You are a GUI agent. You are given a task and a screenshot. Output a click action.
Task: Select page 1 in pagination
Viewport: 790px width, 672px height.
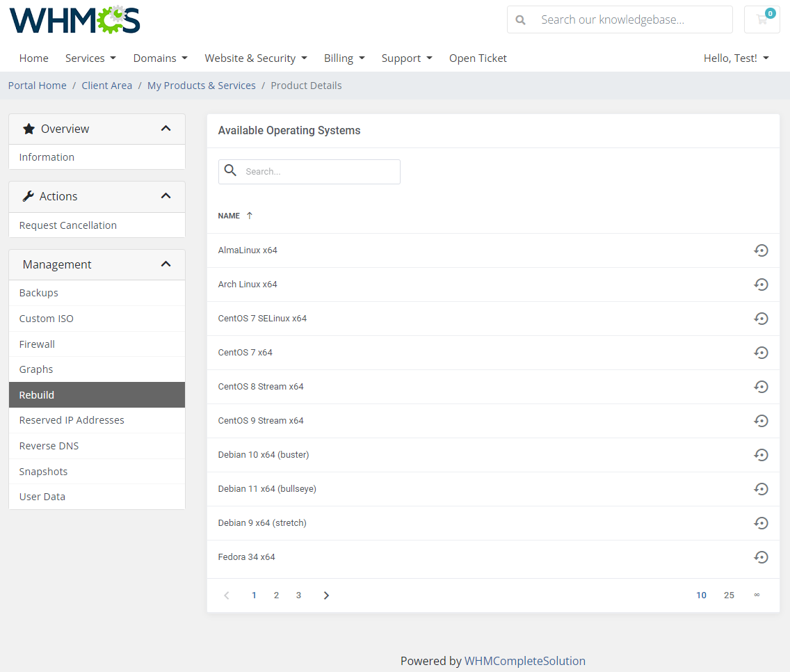coord(254,595)
